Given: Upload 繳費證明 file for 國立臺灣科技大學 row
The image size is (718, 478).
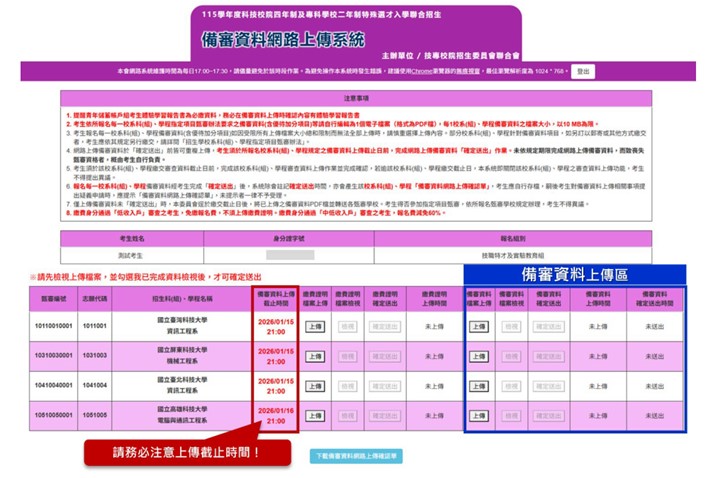Looking at the screenshot, I should (314, 326).
